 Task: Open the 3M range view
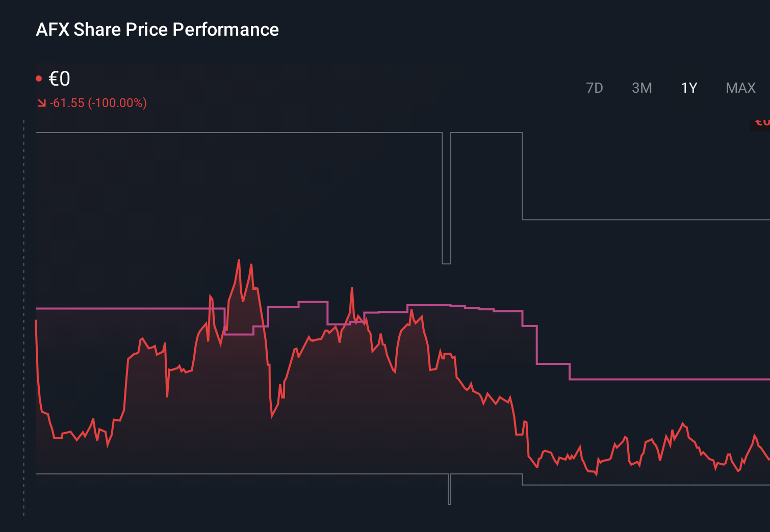click(643, 88)
